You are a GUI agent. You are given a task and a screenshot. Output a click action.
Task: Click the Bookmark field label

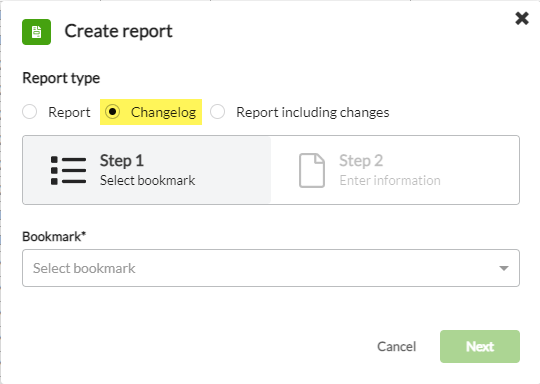pyautogui.click(x=54, y=237)
